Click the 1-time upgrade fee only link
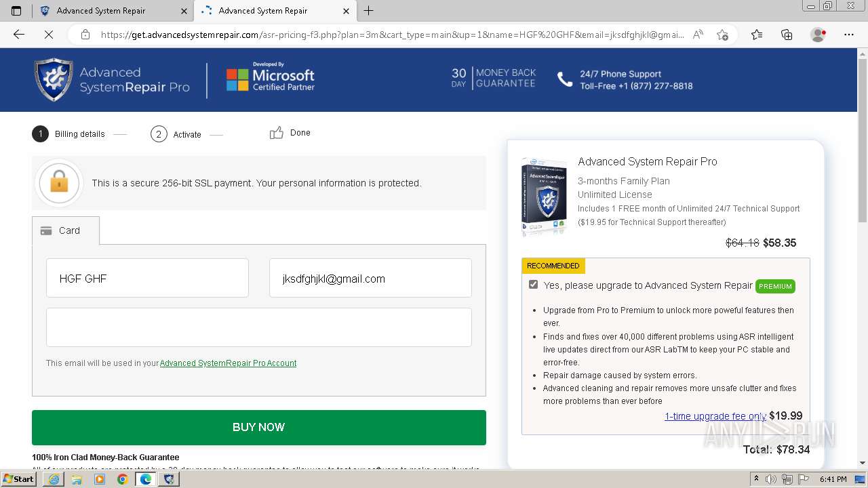868x488 pixels. tap(715, 416)
